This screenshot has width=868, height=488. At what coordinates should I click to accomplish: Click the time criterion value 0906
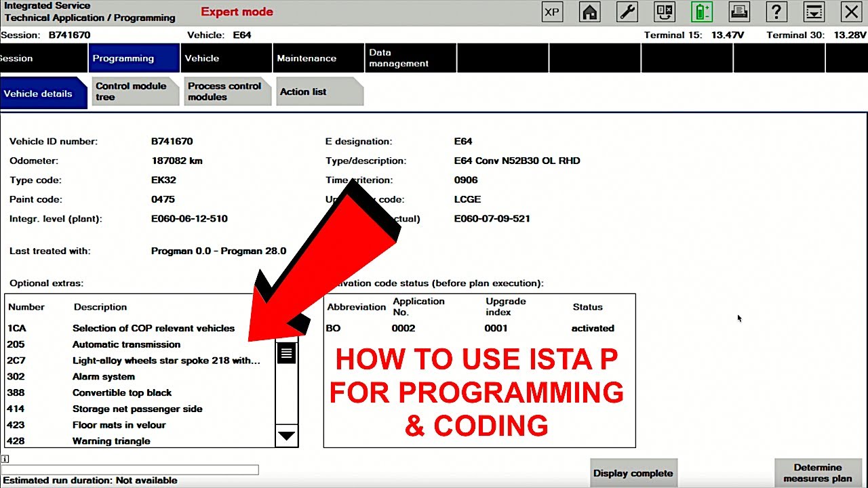tap(466, 180)
